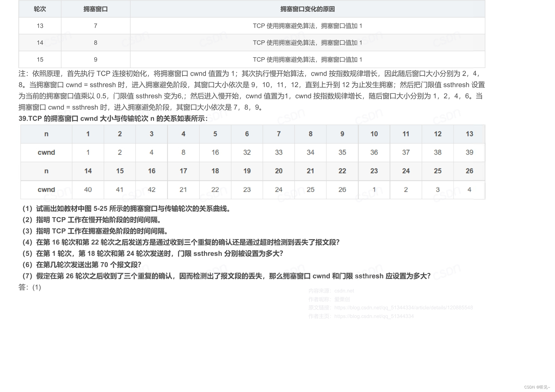Click cwnd value 16 under n=5
The image size is (555, 392).
point(215,152)
